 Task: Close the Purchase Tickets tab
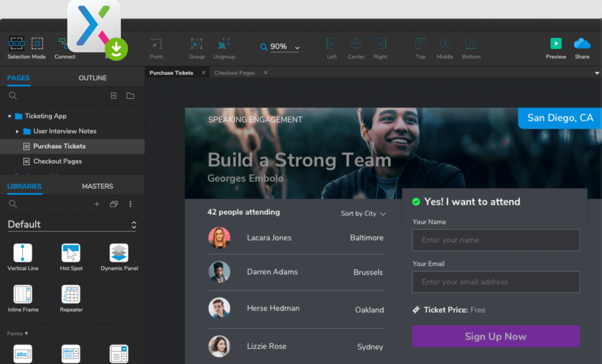click(203, 72)
